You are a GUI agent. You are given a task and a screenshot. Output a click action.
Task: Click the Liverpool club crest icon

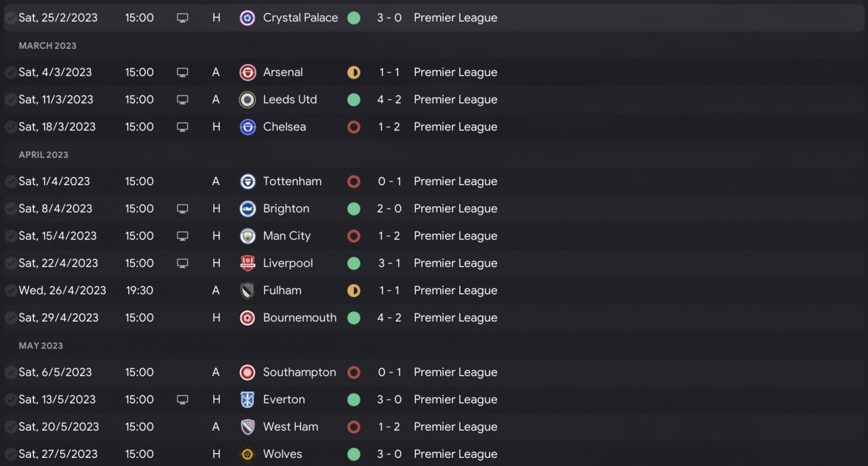(x=248, y=263)
